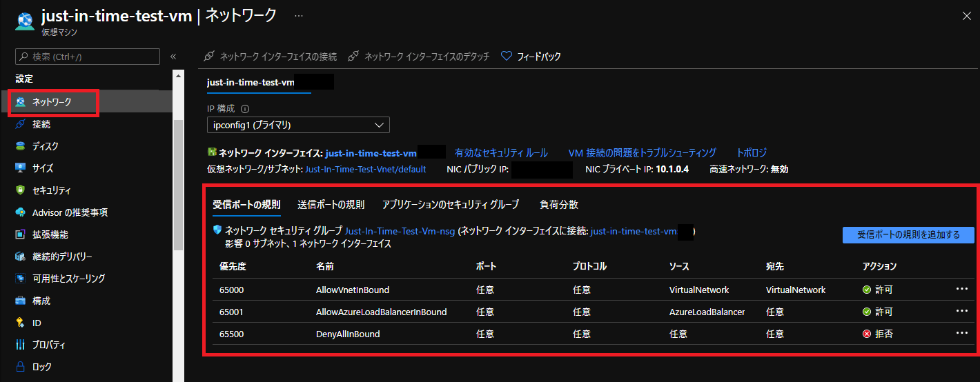The width and height of the screenshot is (980, 382).
Task: Click 受信ポートの規則を追加する button
Action: (x=908, y=235)
